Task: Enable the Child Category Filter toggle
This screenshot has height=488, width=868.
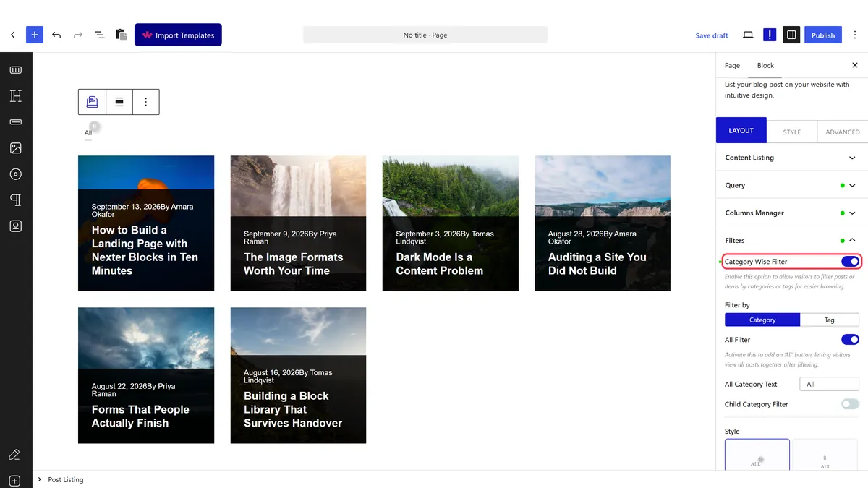Action: (x=850, y=404)
